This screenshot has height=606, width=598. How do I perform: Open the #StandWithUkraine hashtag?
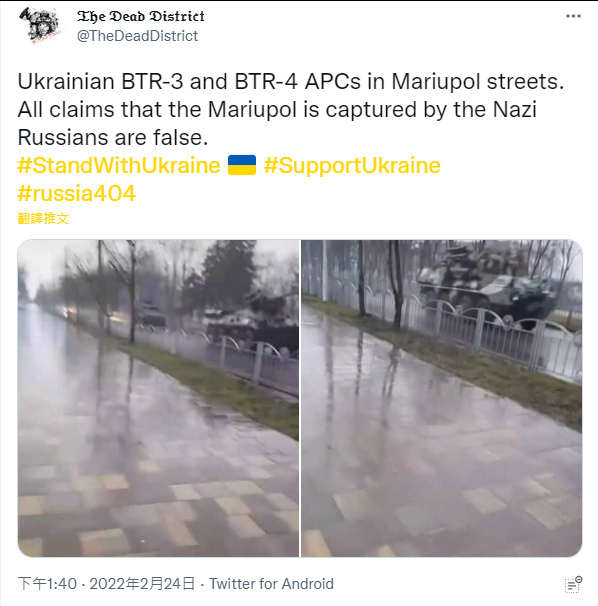[x=119, y=165]
